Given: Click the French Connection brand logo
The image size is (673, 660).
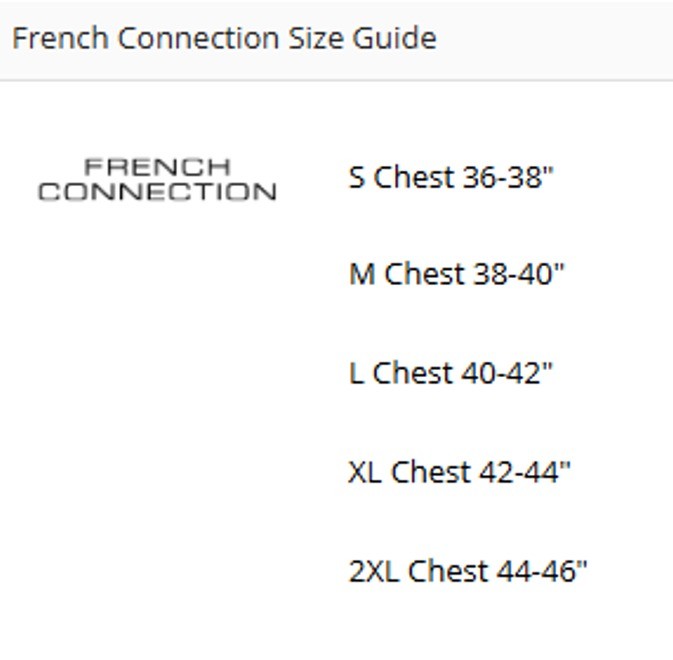Looking at the screenshot, I should point(157,180).
